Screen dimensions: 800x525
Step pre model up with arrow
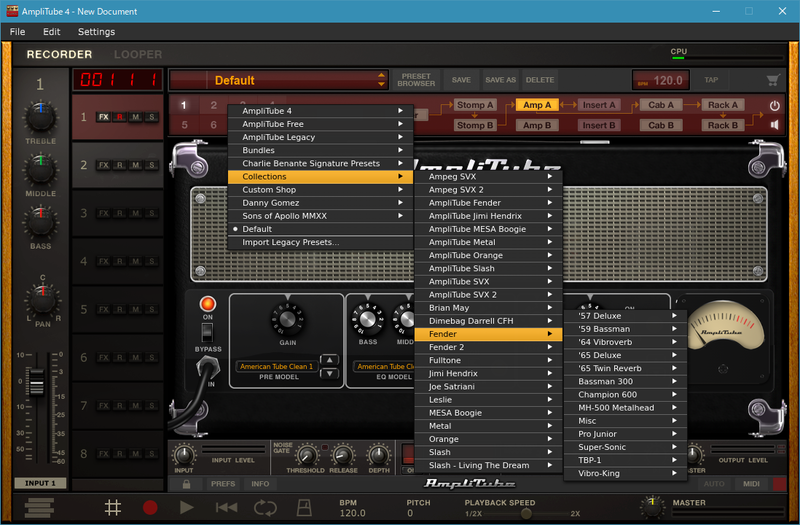(329, 360)
